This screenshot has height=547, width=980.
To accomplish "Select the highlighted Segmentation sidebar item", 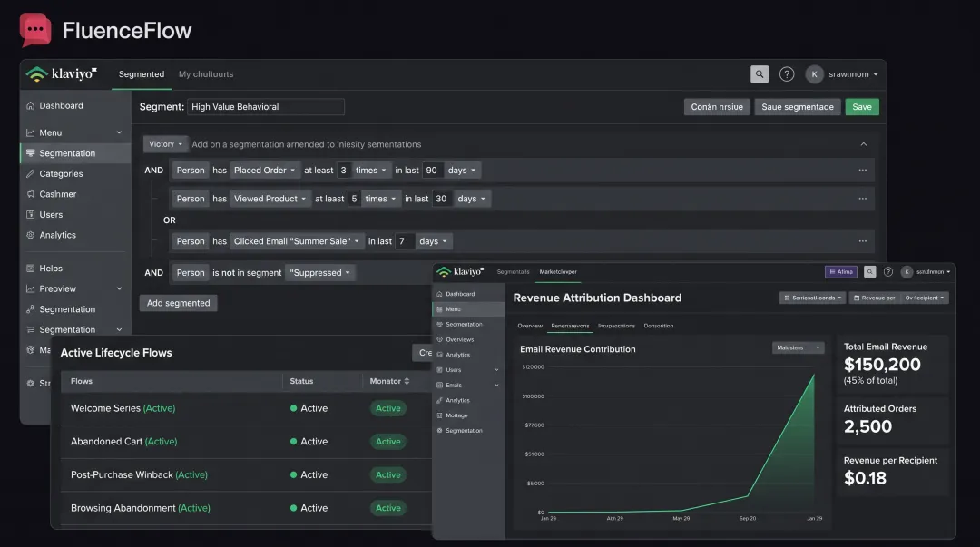I will click(x=75, y=153).
